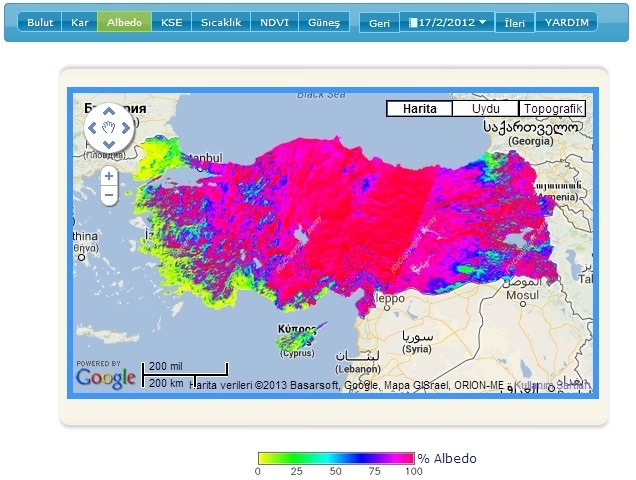Pan the map left with the arrow

click(93, 128)
